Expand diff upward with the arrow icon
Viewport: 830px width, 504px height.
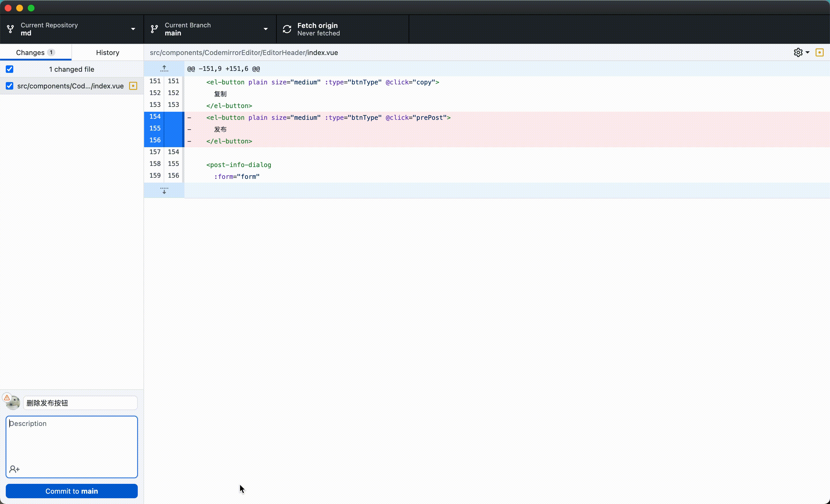point(164,69)
